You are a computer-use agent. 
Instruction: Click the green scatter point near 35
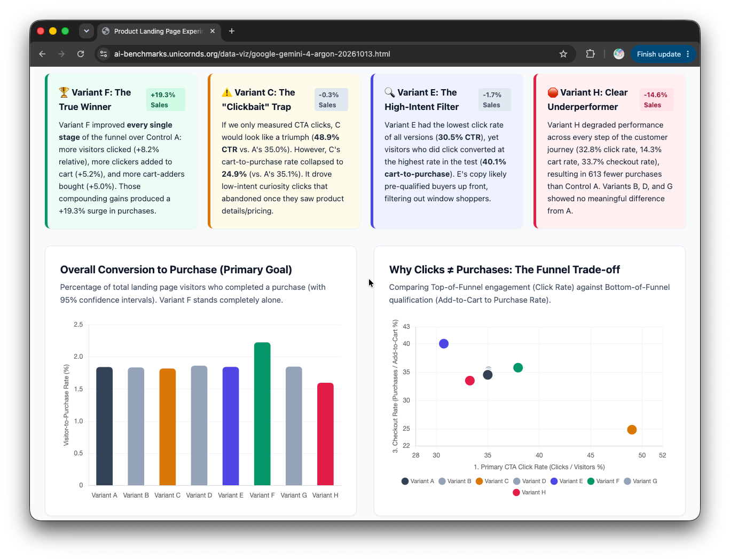coord(518,368)
